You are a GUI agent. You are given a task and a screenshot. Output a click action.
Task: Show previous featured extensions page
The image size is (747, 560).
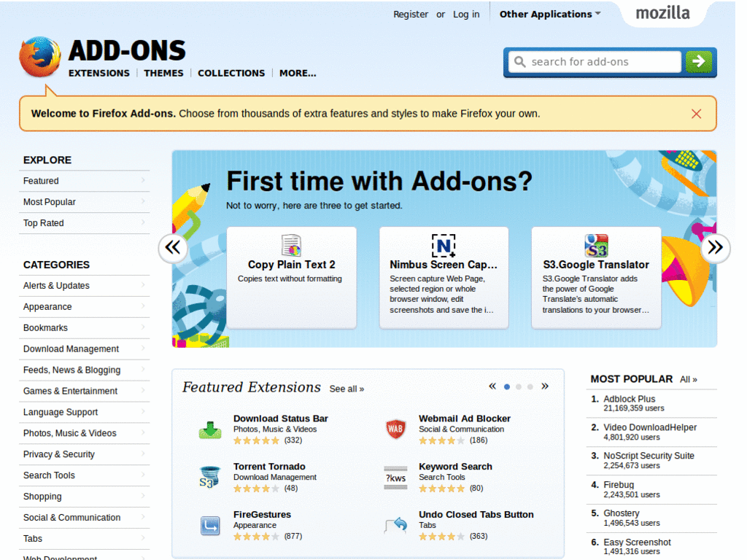[492, 386]
